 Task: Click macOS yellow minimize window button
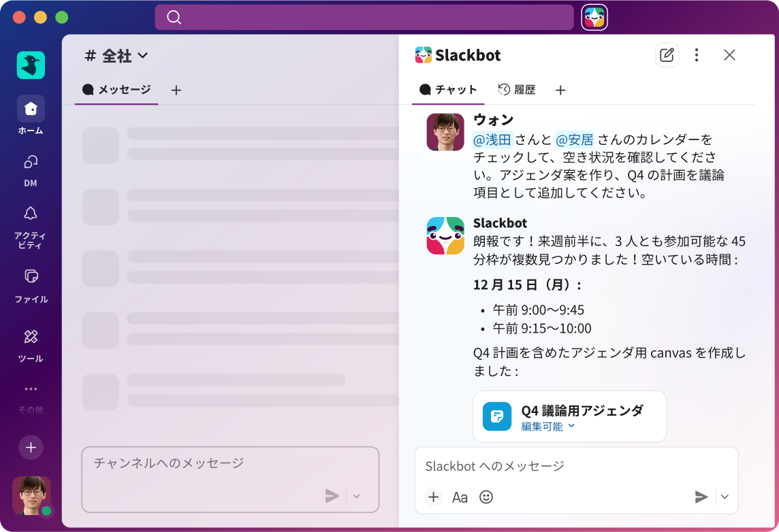pyautogui.click(x=40, y=18)
